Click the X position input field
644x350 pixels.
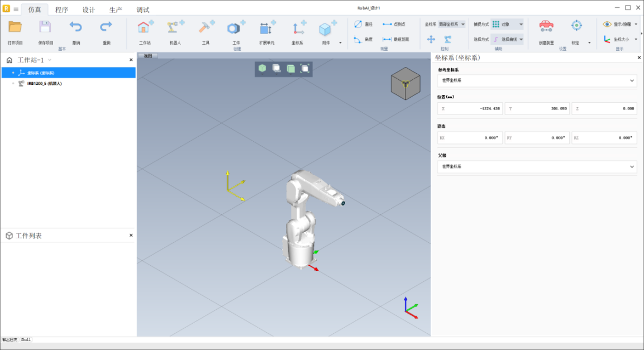tap(470, 109)
